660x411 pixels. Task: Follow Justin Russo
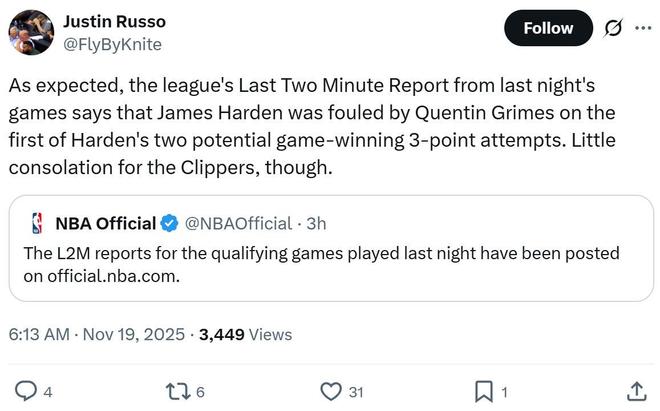click(x=548, y=28)
